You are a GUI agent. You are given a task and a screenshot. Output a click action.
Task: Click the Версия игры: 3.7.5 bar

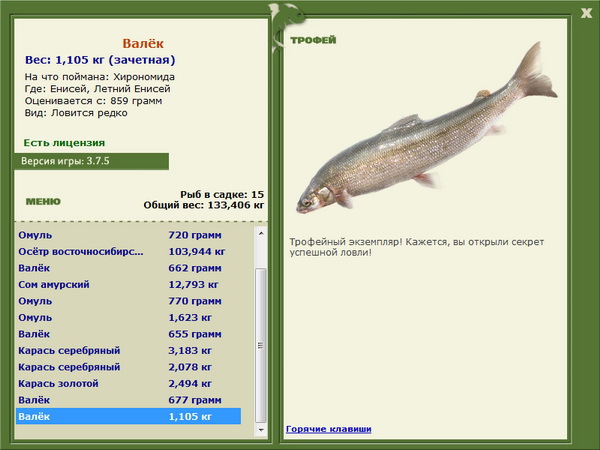[91, 161]
